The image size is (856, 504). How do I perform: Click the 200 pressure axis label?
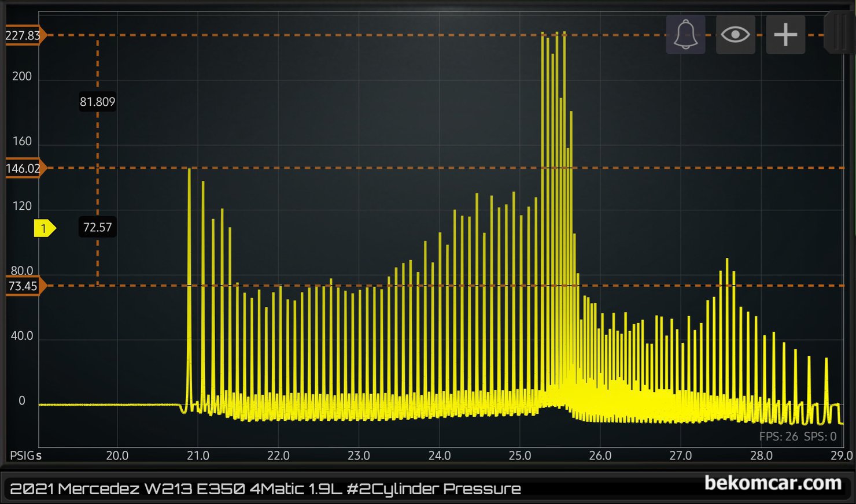click(x=22, y=76)
